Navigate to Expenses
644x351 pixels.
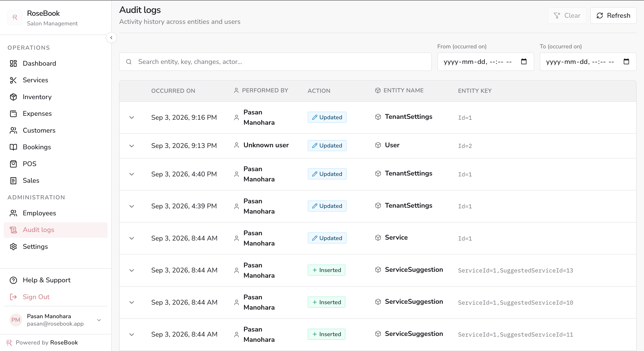coord(56,114)
